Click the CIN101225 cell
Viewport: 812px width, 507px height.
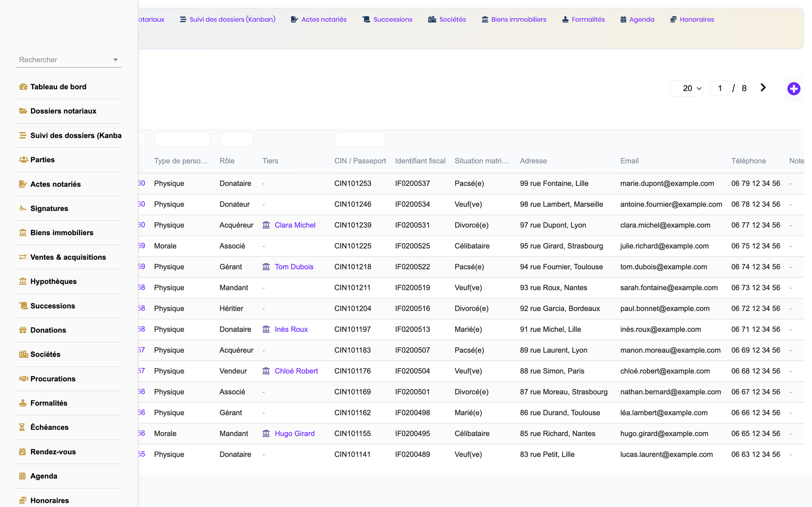pyautogui.click(x=353, y=246)
